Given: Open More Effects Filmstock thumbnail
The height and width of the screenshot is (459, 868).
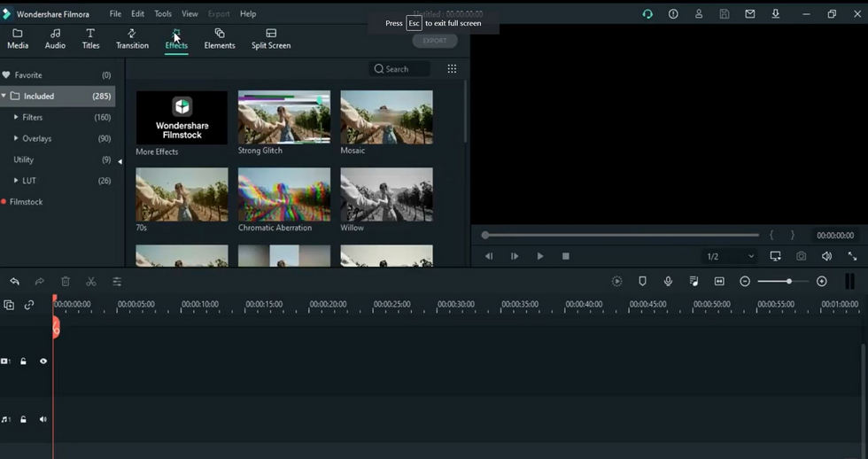Looking at the screenshot, I should click(182, 117).
